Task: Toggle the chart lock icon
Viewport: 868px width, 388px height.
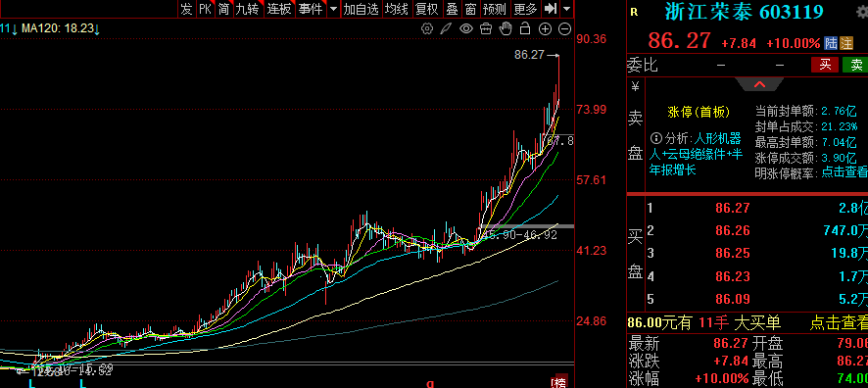Action: pyautogui.click(x=525, y=28)
